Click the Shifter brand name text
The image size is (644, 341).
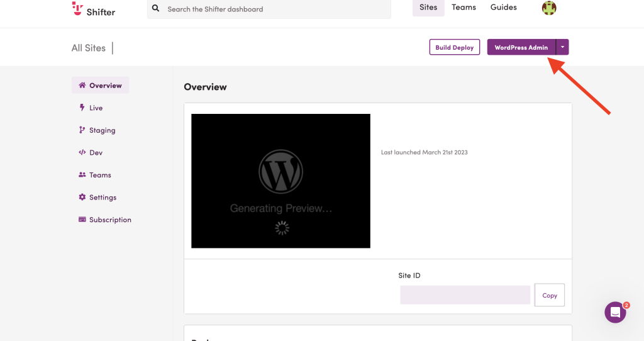(101, 12)
